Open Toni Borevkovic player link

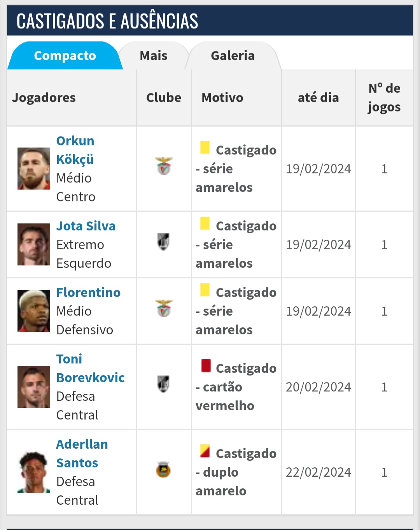tap(91, 369)
